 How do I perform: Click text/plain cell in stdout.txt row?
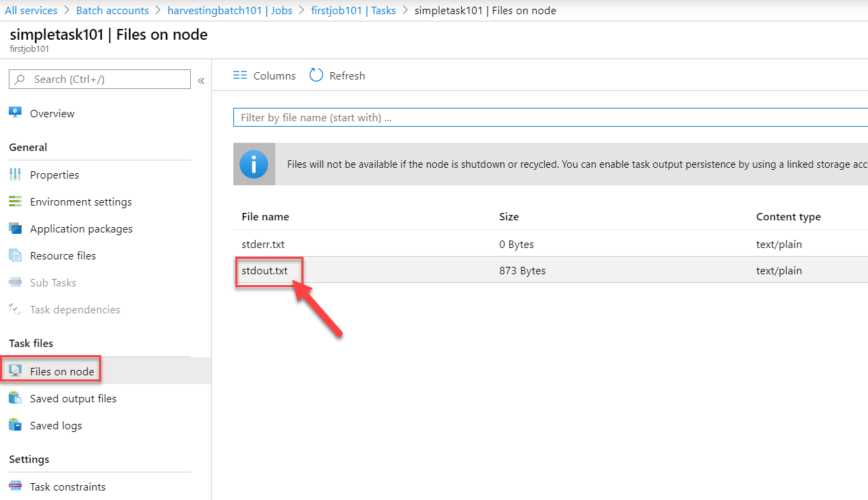(779, 270)
